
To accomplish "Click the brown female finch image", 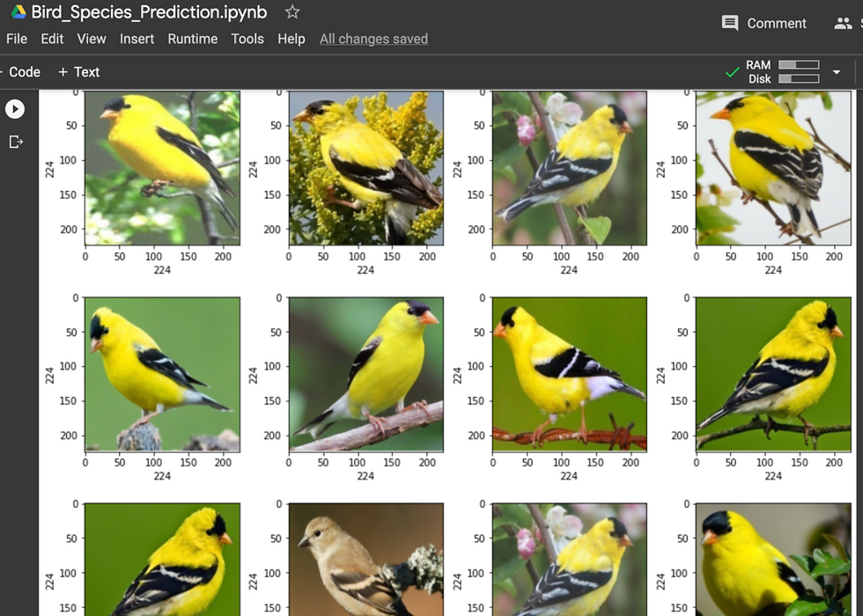I will (366, 560).
